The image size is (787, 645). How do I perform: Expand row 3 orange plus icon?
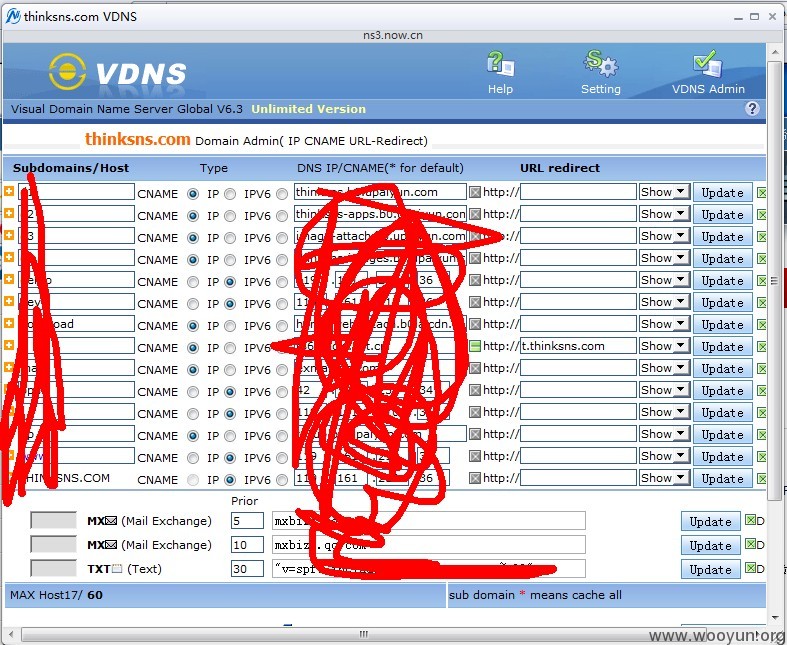(x=9, y=235)
